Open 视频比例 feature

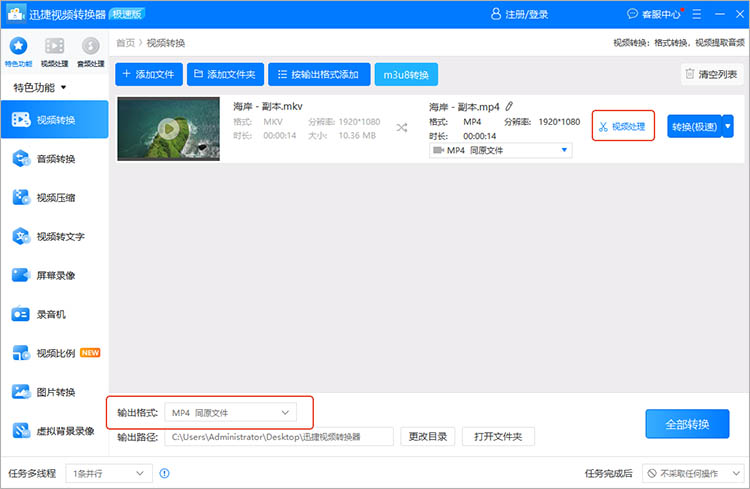tap(55, 353)
